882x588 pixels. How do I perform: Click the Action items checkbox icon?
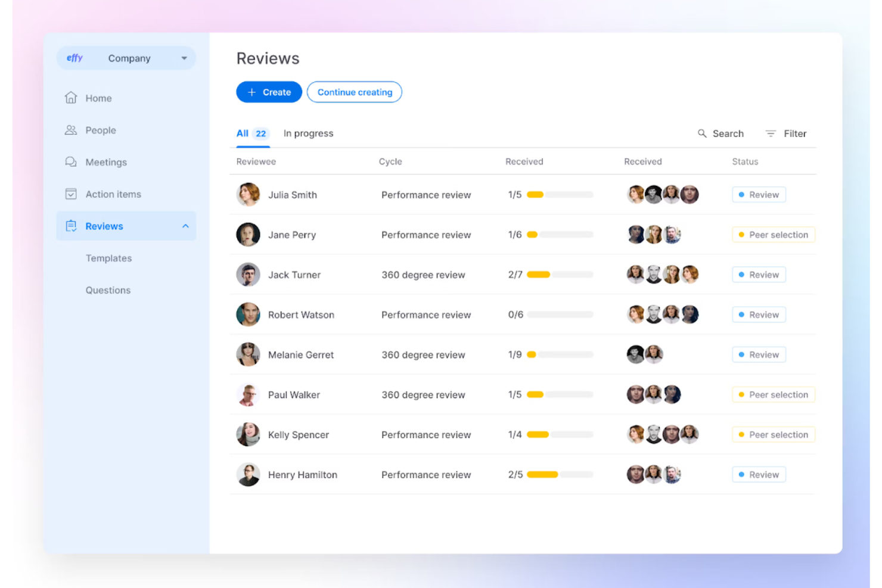point(71,194)
